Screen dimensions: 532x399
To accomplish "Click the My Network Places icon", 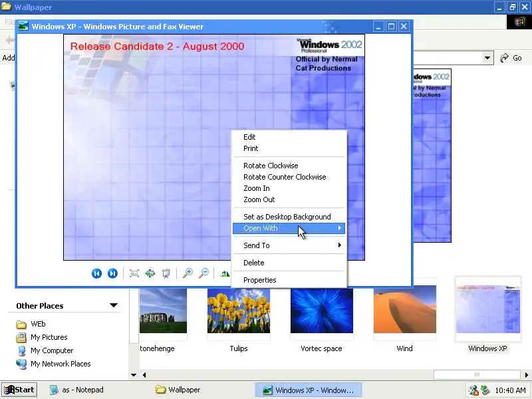I will (x=21, y=364).
